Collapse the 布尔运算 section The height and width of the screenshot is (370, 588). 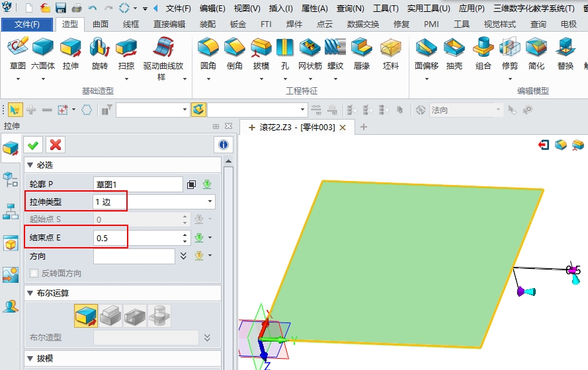coord(30,293)
